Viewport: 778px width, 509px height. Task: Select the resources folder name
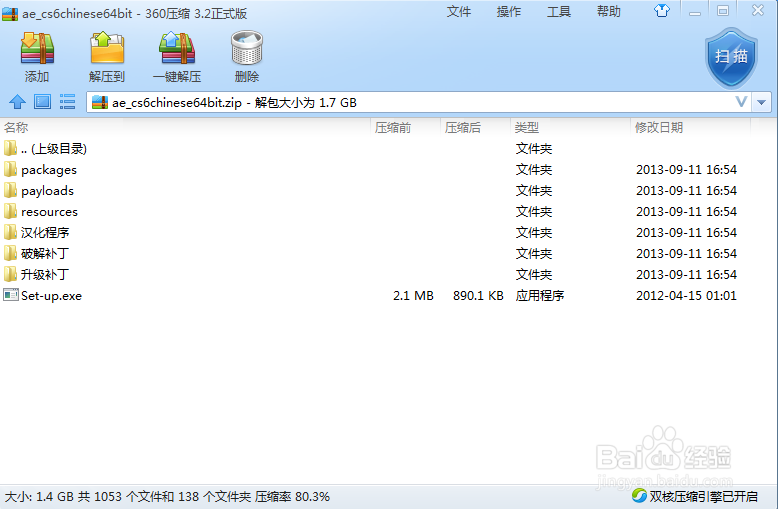49,212
